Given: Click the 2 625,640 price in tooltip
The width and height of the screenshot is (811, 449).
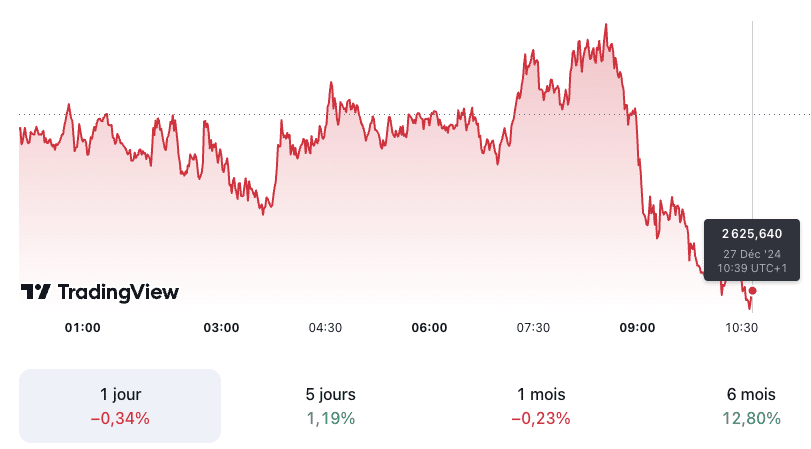Looking at the screenshot, I should 752,234.
